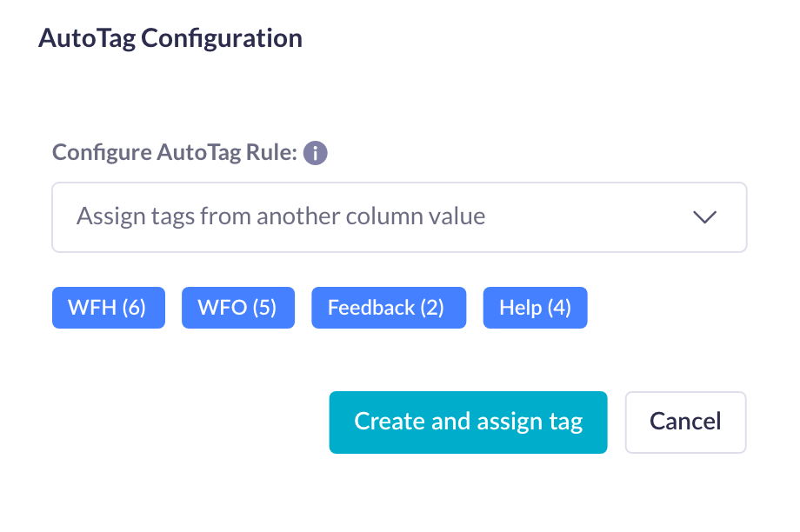Choose the Help (4) tag chip
800x532 pixels.
(x=535, y=307)
